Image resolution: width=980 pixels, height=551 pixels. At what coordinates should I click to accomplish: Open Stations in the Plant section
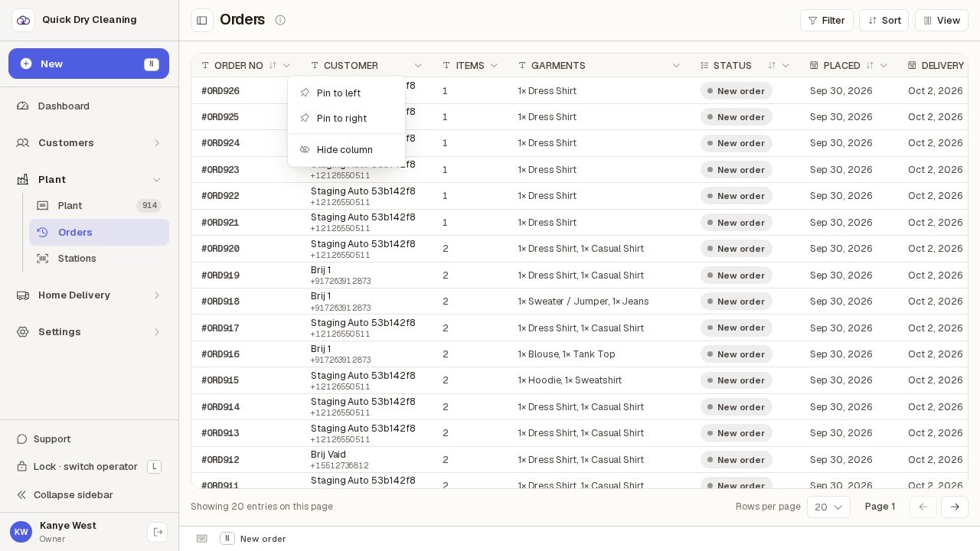click(99, 259)
